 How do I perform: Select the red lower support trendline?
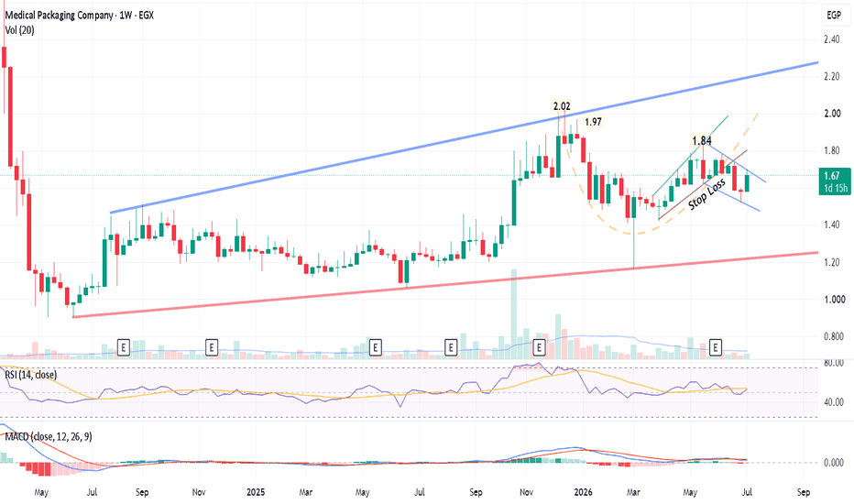tap(445, 284)
